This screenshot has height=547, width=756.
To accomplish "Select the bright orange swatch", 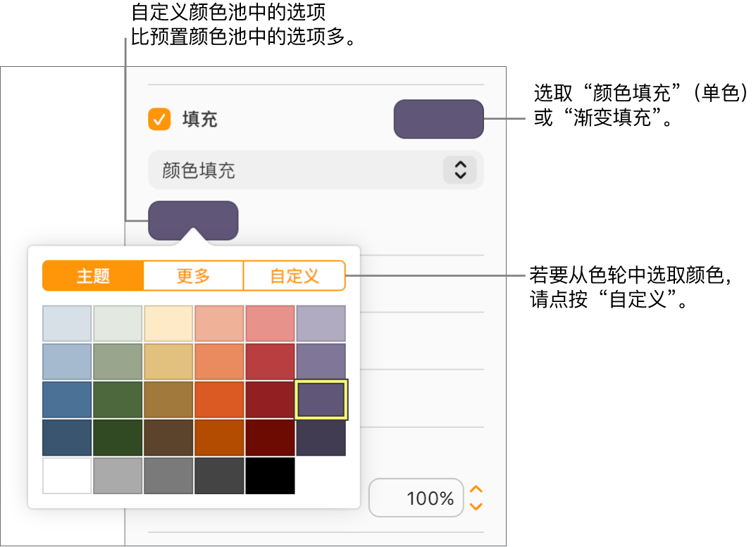I will pos(219,399).
